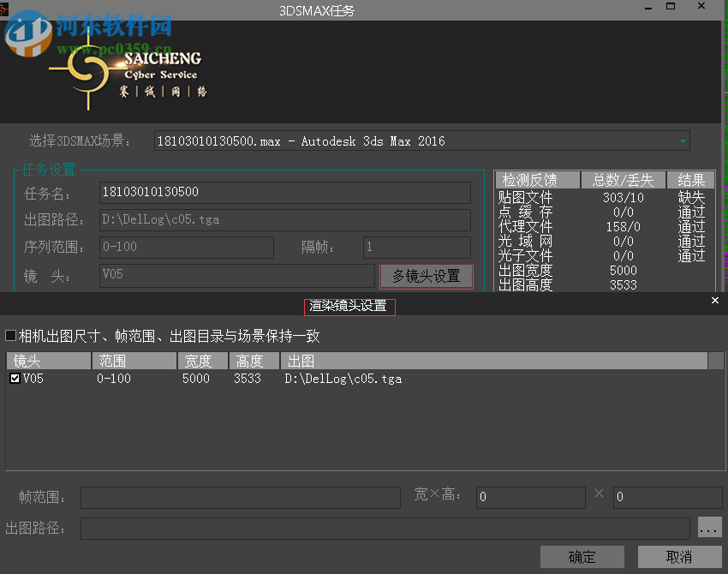Click the 取消 button

[680, 557]
